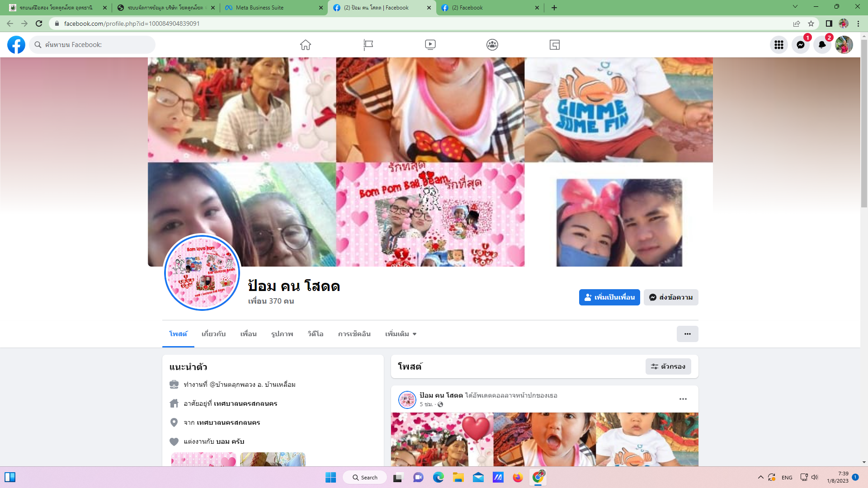Open the notifications bell icon
868x488 pixels.
pyautogui.click(x=822, y=45)
